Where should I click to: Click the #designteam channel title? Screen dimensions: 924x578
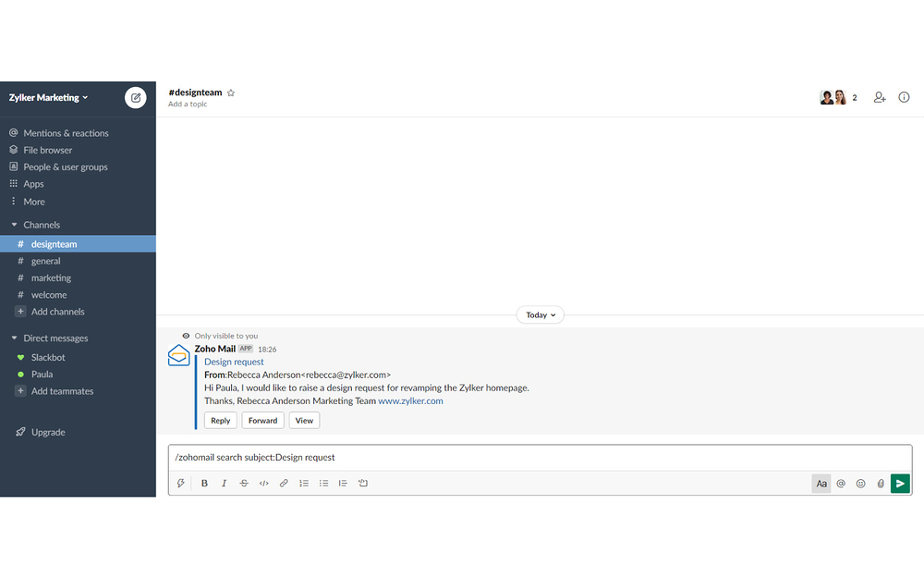coord(195,92)
